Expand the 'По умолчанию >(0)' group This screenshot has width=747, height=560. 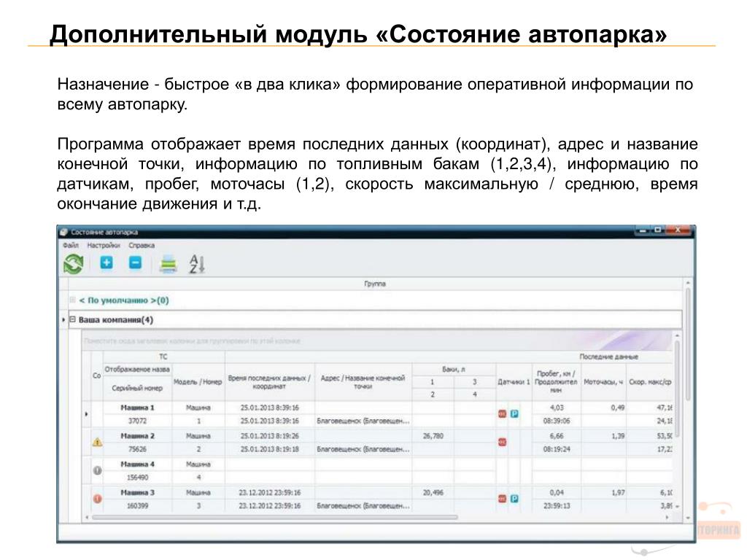(72, 300)
